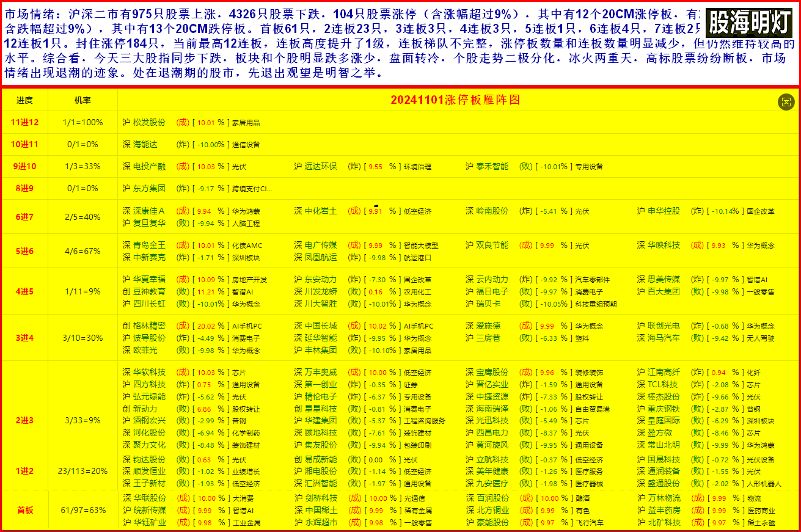Open stock 华夏幸福
The image size is (801, 532).
pyautogui.click(x=149, y=279)
